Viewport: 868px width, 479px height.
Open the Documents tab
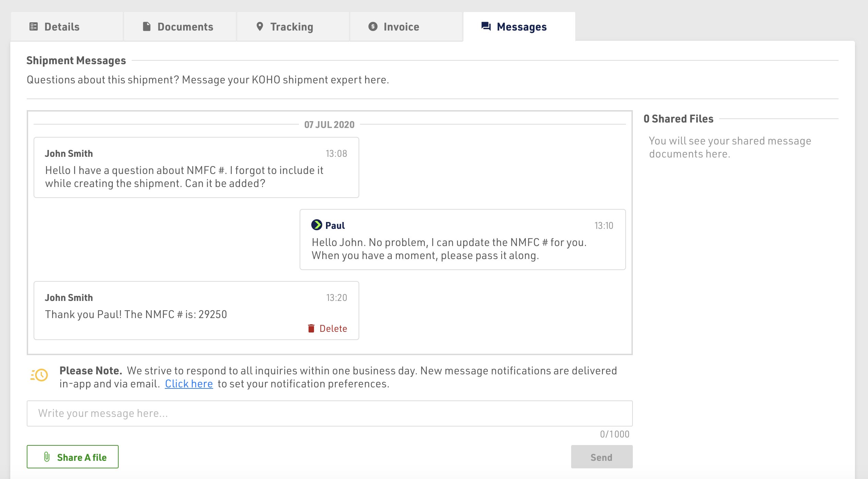coord(185,27)
